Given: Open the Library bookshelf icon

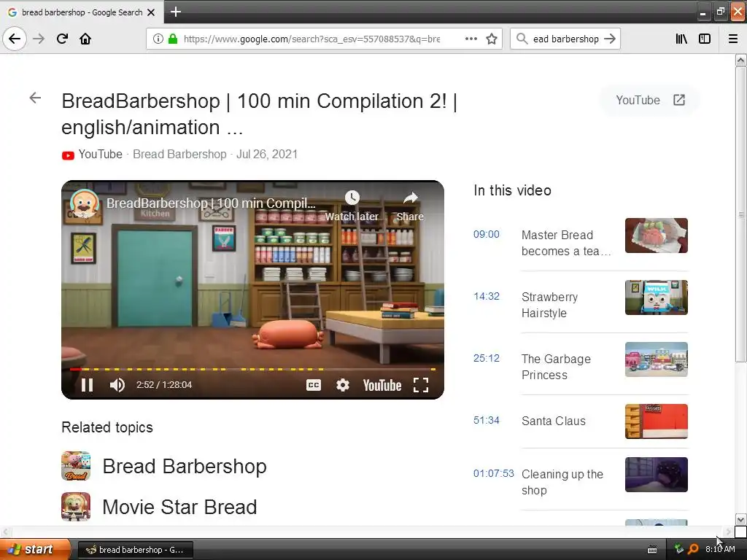Looking at the screenshot, I should [681, 39].
